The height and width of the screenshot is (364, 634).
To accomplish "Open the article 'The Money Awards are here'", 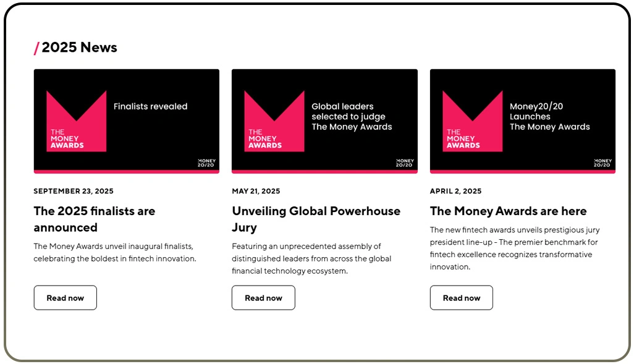I will (508, 211).
